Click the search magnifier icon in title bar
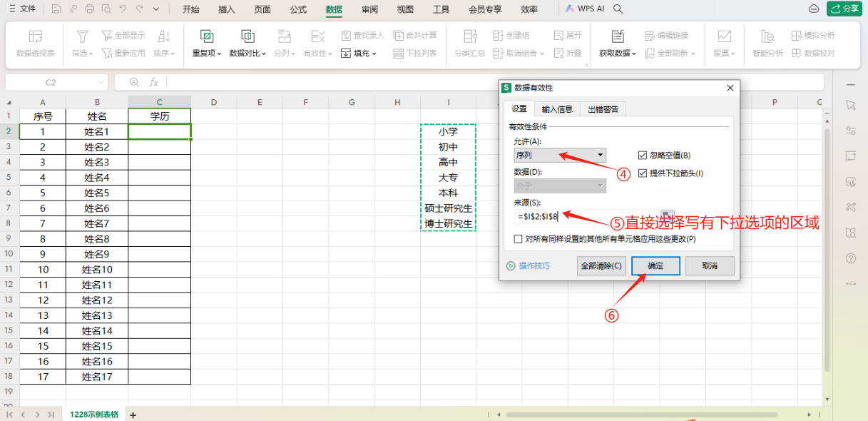868x421 pixels. (618, 9)
